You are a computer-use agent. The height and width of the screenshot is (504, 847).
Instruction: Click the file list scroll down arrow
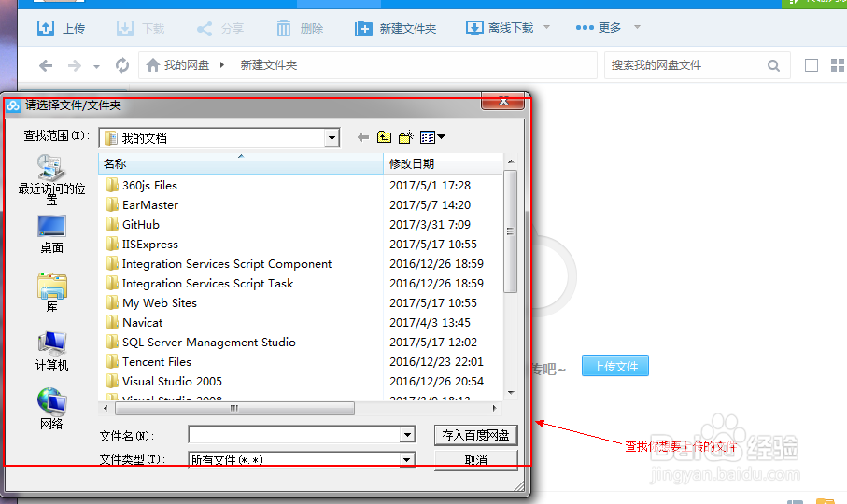point(511,393)
